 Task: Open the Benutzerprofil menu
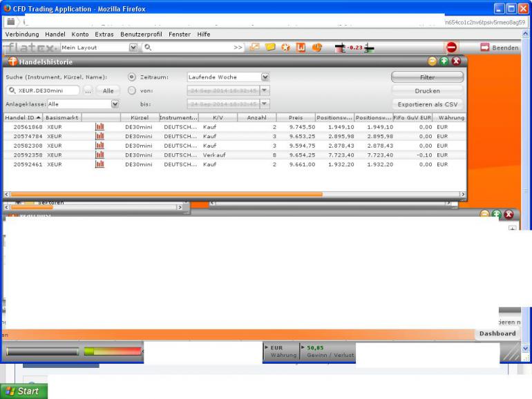[141, 35]
